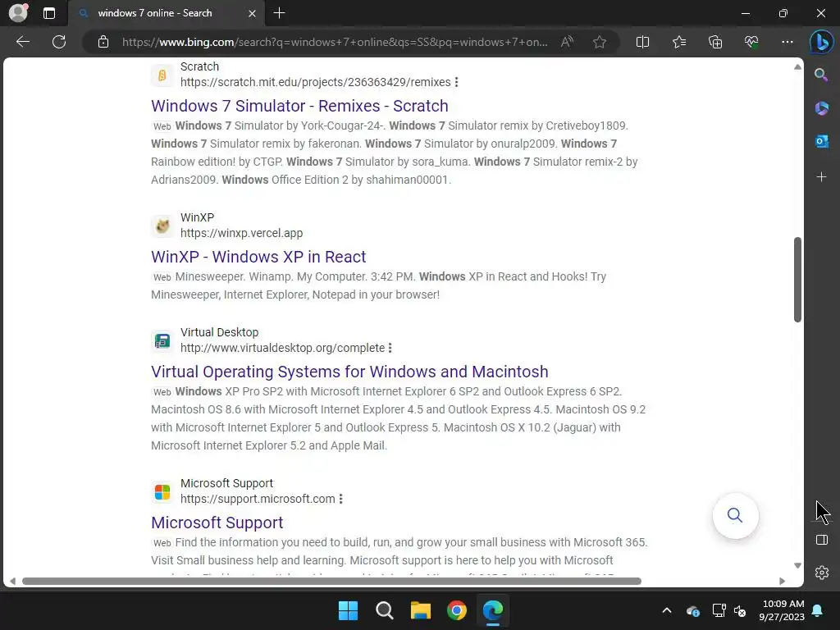Click the scroll left arrow
840x630 pixels.
[12, 582]
